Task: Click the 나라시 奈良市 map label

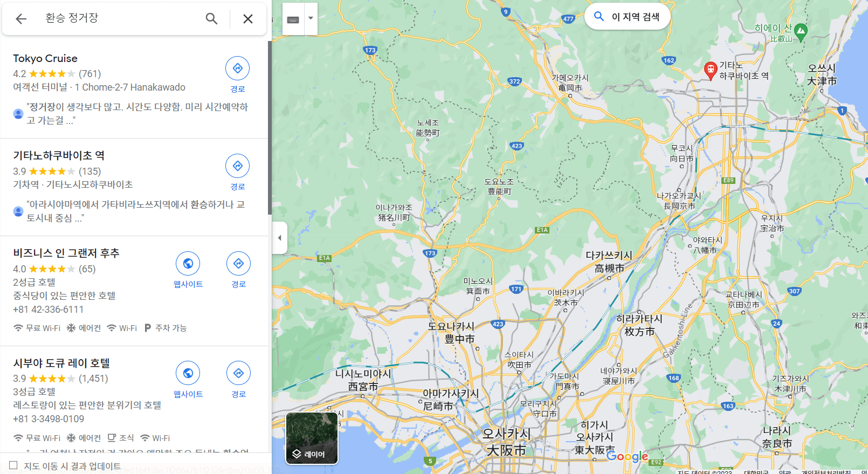Action: (x=777, y=437)
